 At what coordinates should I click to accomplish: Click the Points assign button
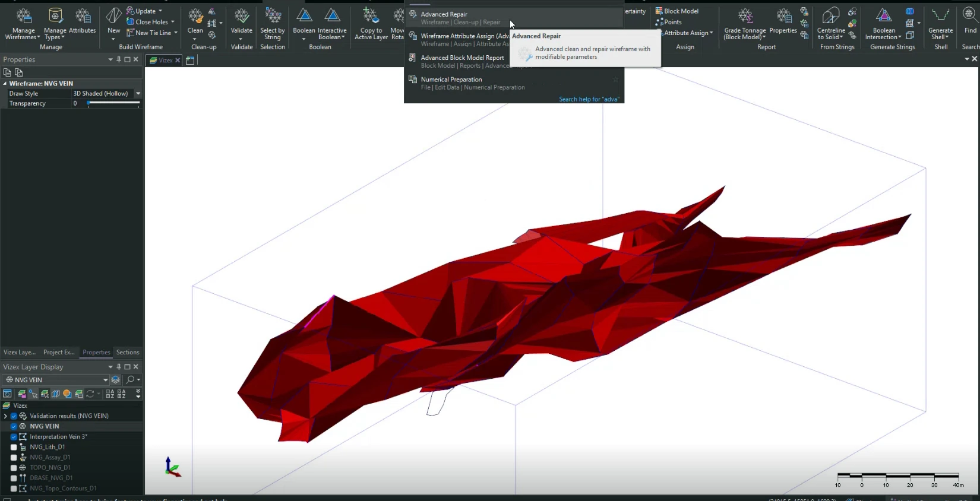tap(669, 22)
